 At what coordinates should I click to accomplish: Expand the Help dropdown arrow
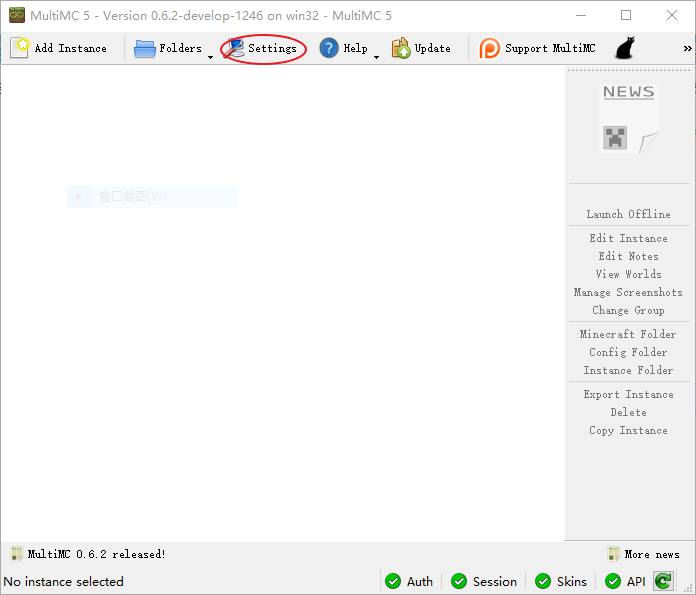point(376,57)
